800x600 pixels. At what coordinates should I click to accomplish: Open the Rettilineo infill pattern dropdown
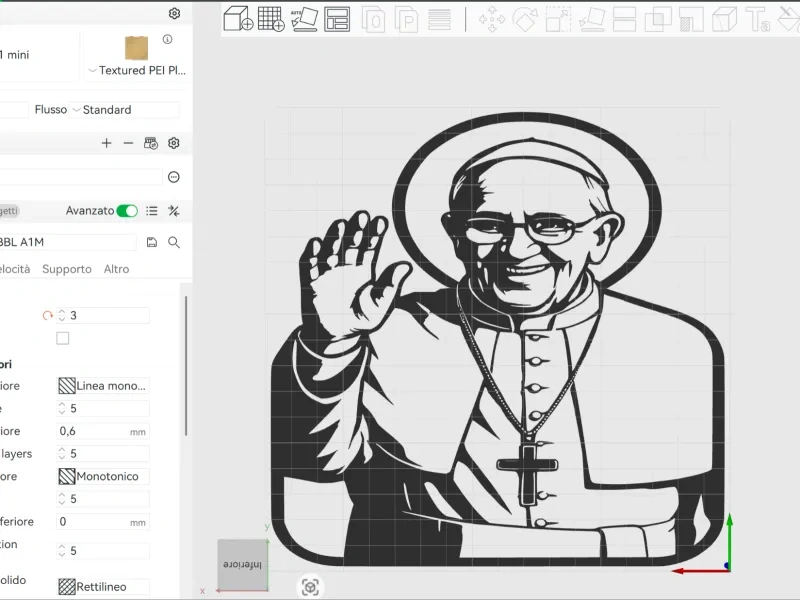pos(103,587)
